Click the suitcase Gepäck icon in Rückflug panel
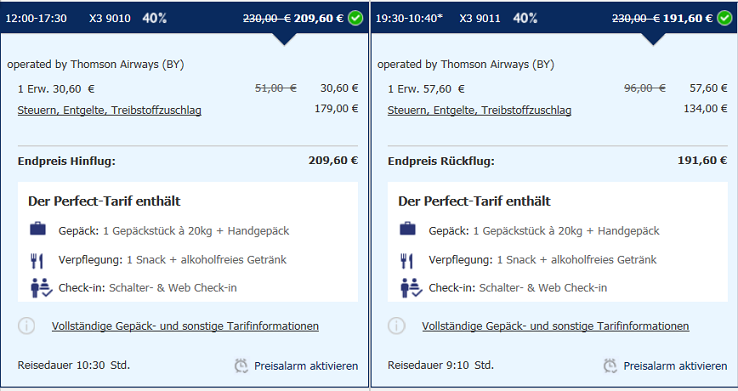 (408, 229)
